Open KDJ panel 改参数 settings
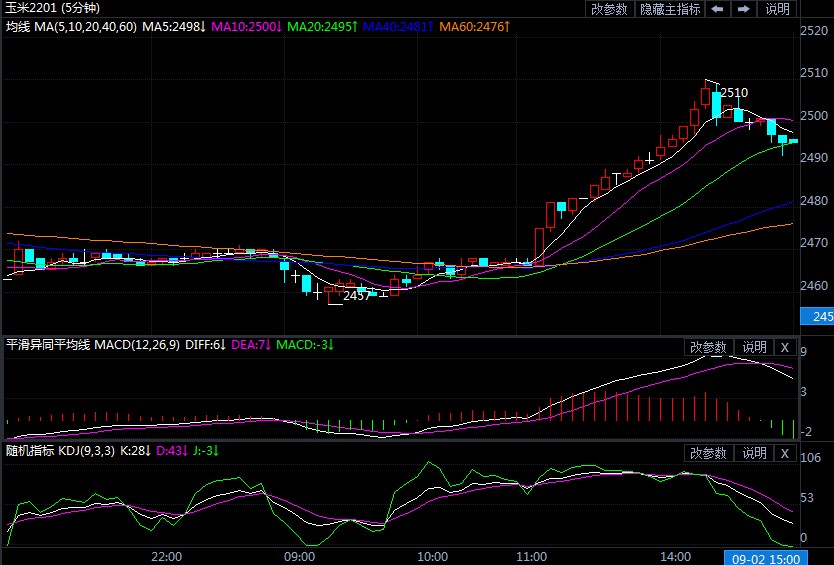 click(708, 453)
